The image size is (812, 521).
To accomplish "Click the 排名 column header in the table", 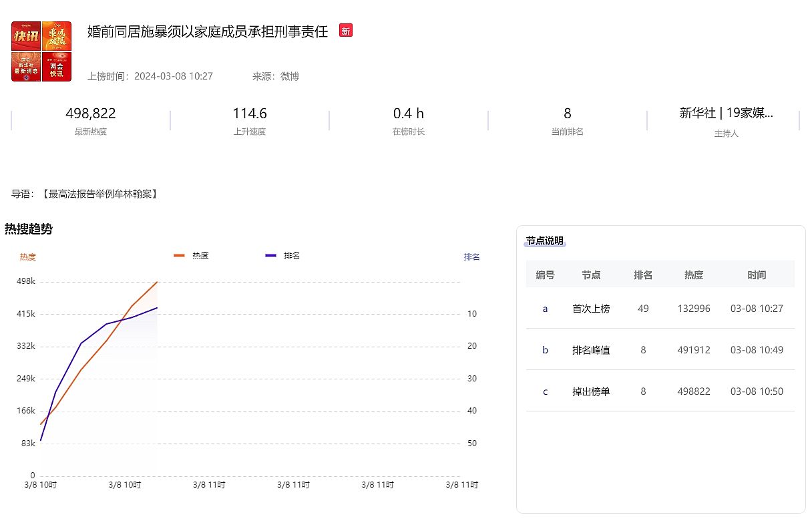I will pos(643,275).
